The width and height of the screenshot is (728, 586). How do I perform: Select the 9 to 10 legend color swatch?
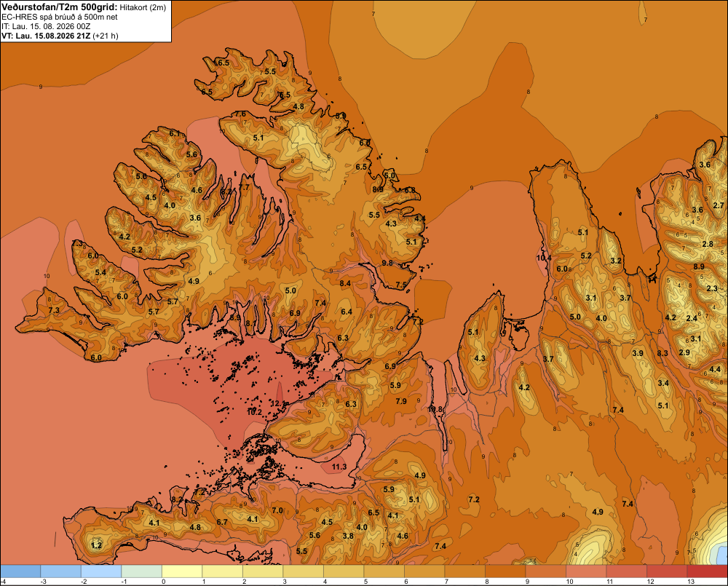coord(545,571)
